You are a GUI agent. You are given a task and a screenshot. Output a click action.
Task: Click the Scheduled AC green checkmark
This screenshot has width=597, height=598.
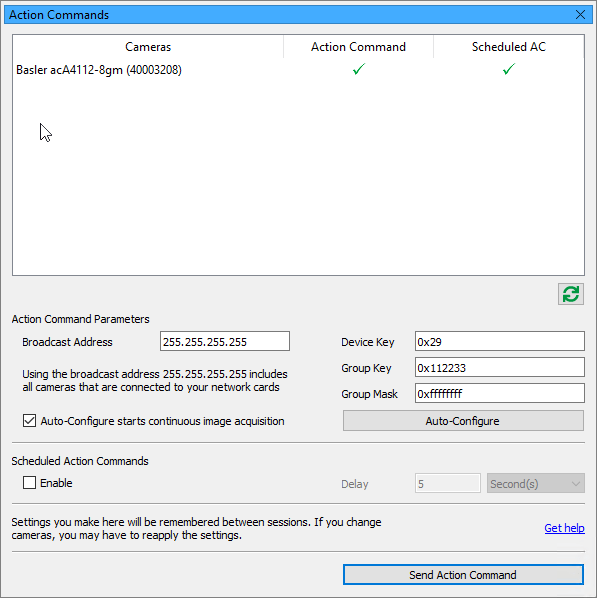tap(508, 69)
